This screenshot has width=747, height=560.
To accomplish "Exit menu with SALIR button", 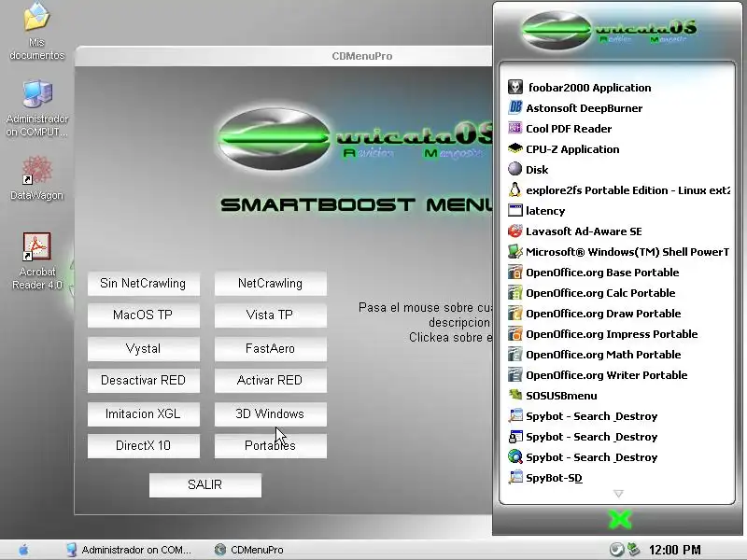I will click(205, 484).
